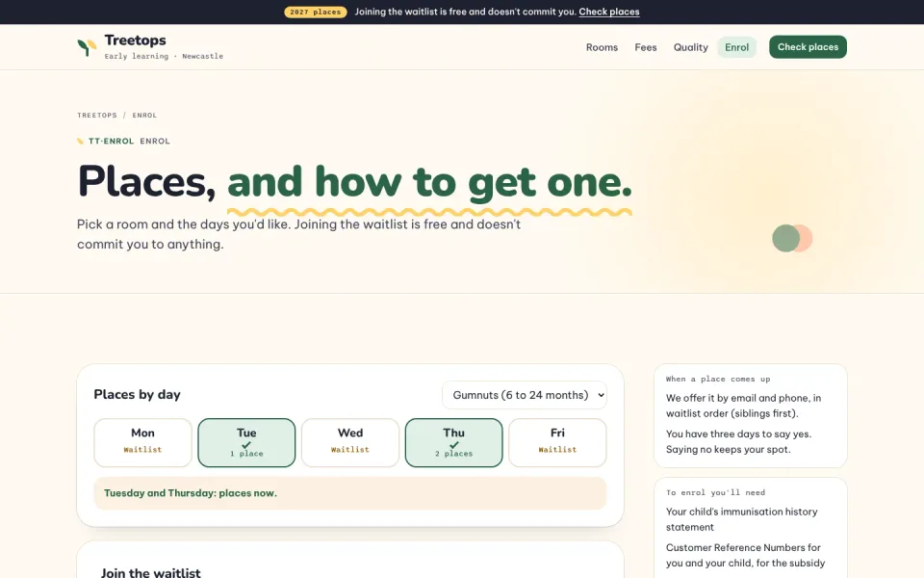The width and height of the screenshot is (924, 578).
Task: Open the Treetops home brand link
Action: click(x=150, y=47)
